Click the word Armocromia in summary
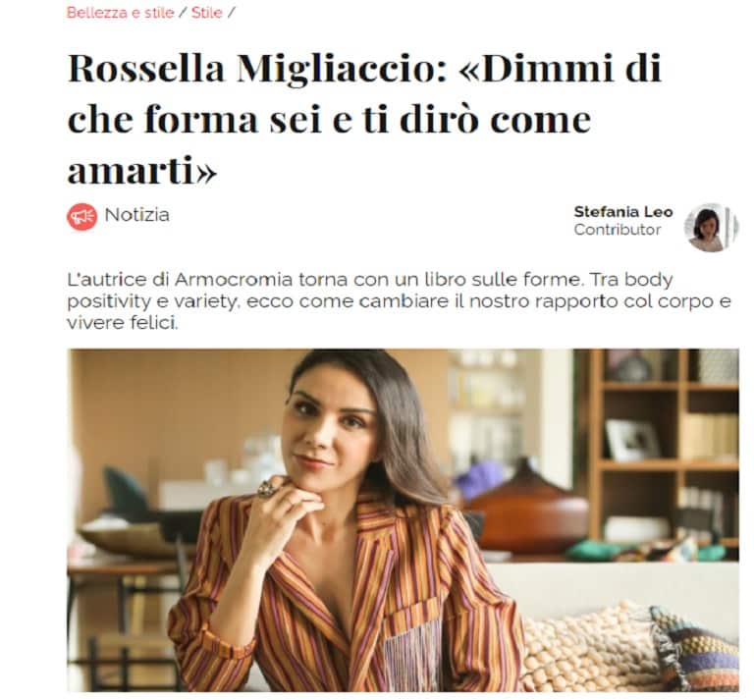 point(233,280)
